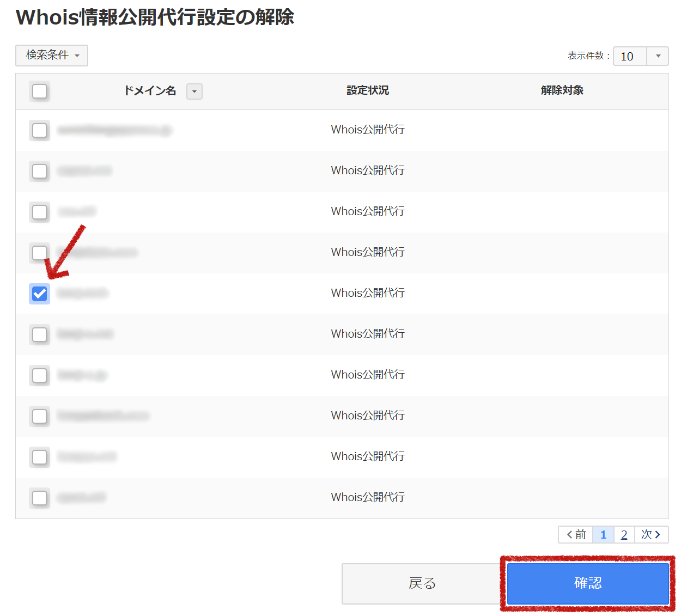Go to page 2 of results

(x=624, y=535)
